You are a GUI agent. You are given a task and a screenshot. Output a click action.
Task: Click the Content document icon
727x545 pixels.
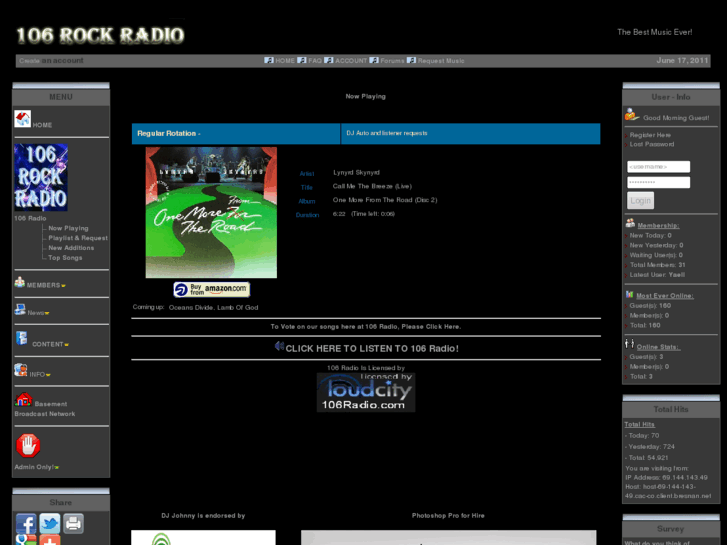[22, 338]
